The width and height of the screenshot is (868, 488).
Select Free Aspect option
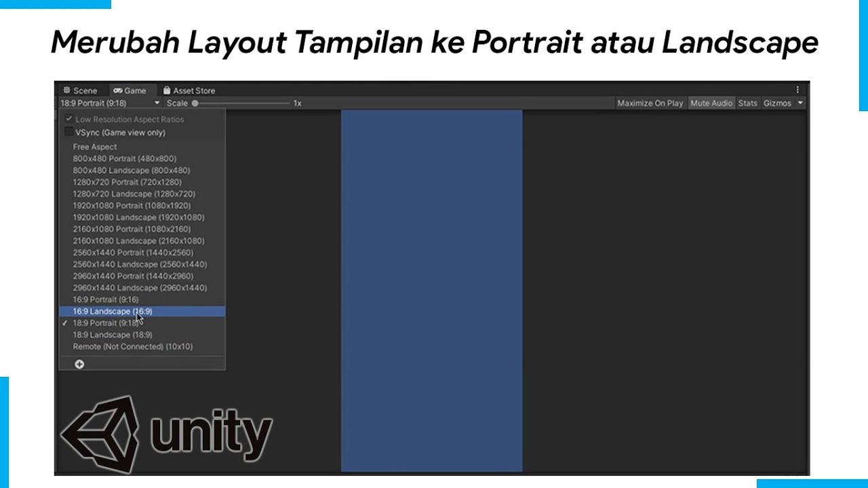(x=142, y=146)
